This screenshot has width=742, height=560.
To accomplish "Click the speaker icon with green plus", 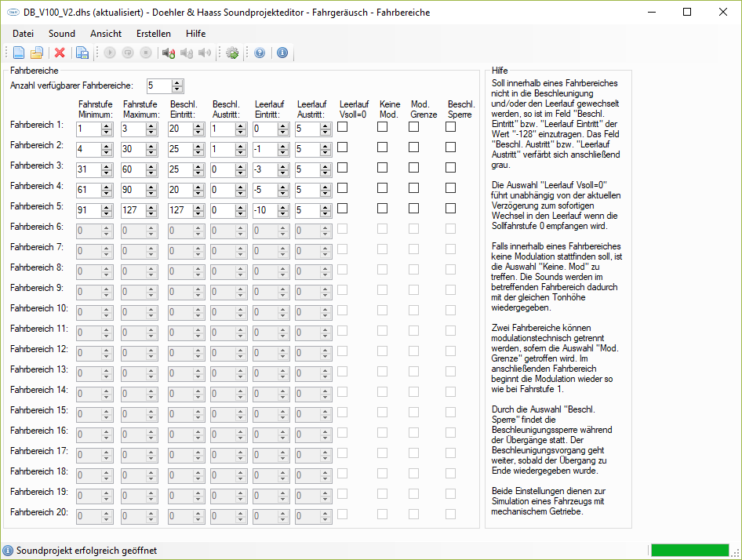I will pyautogui.click(x=169, y=53).
